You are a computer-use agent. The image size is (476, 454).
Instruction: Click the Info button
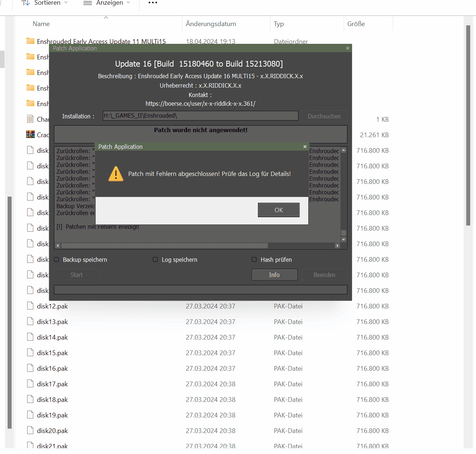pyautogui.click(x=274, y=275)
